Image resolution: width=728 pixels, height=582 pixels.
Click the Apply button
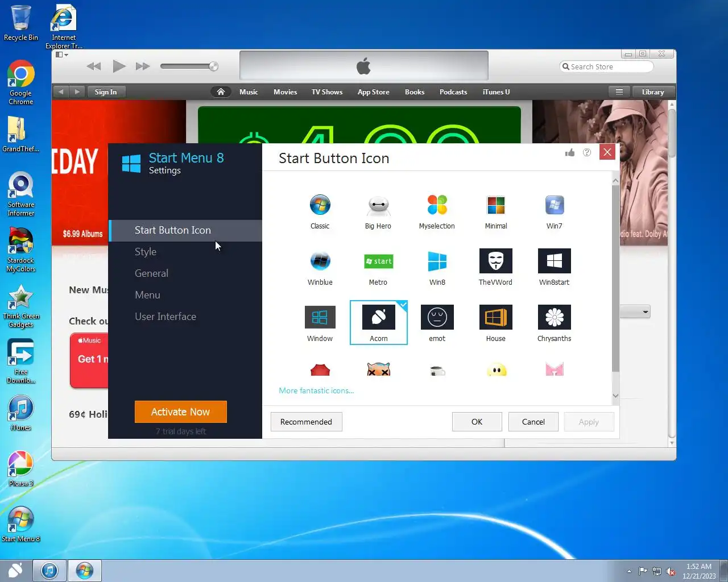pyautogui.click(x=589, y=422)
